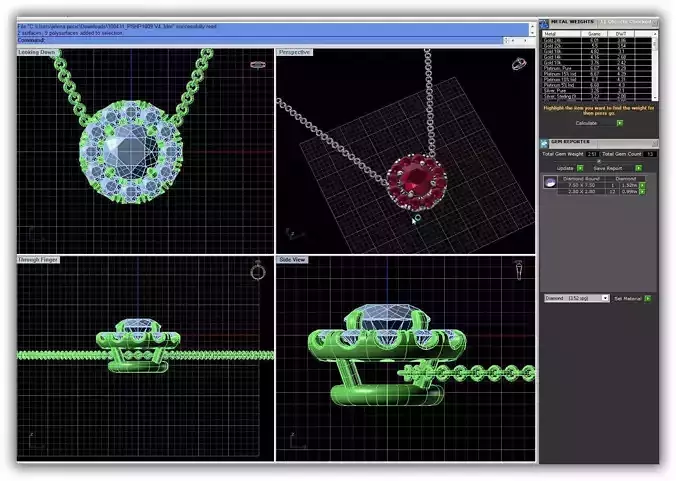This screenshot has height=481, width=676.
Task: Click the Gem Reporter panel icon
Action: point(545,143)
